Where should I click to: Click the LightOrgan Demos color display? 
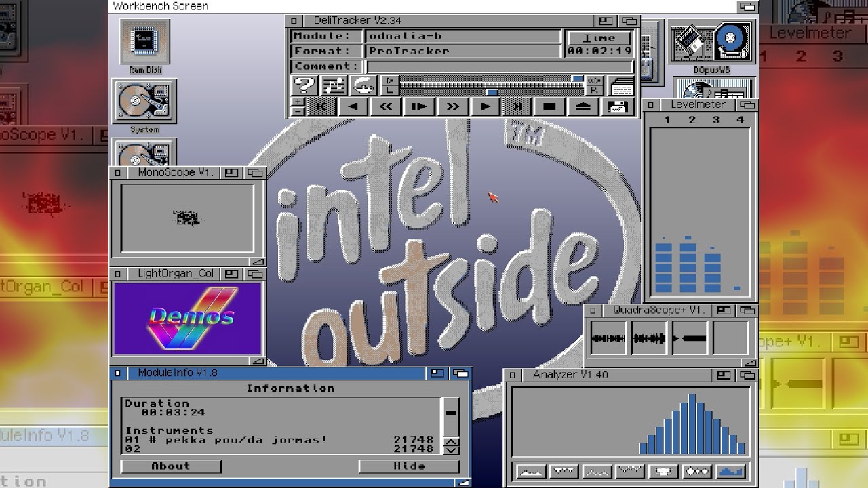[x=188, y=319]
